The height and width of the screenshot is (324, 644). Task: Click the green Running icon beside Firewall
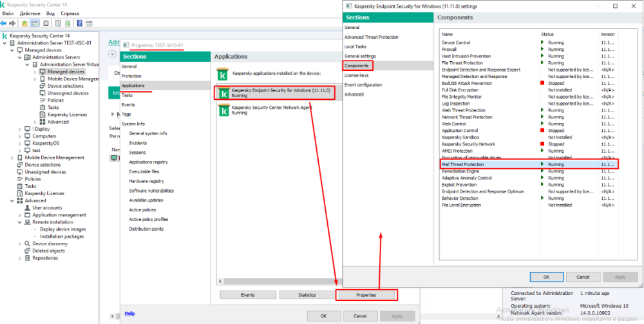coord(542,50)
